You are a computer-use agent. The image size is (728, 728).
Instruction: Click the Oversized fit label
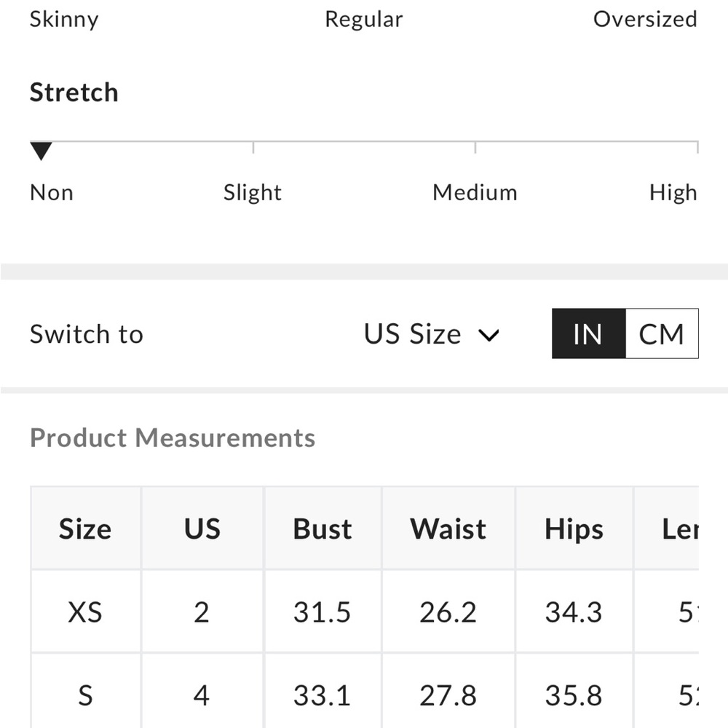[645, 19]
